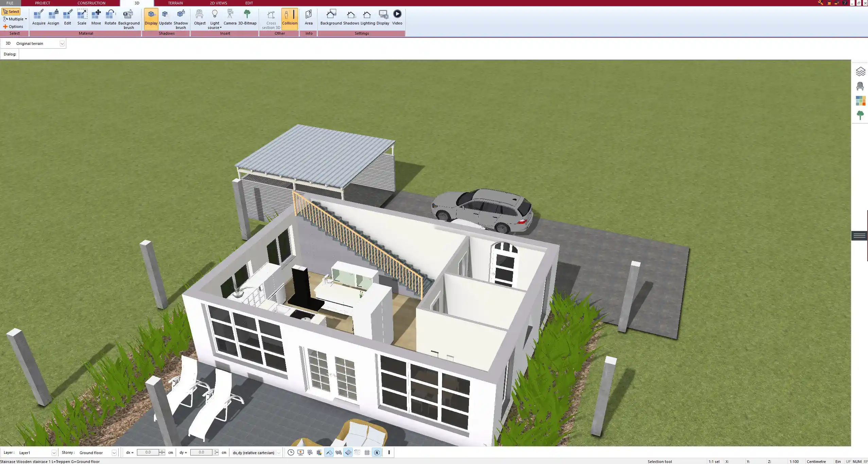Open the FILE menu
Image resolution: width=868 pixels, height=464 pixels.
tap(10, 3)
